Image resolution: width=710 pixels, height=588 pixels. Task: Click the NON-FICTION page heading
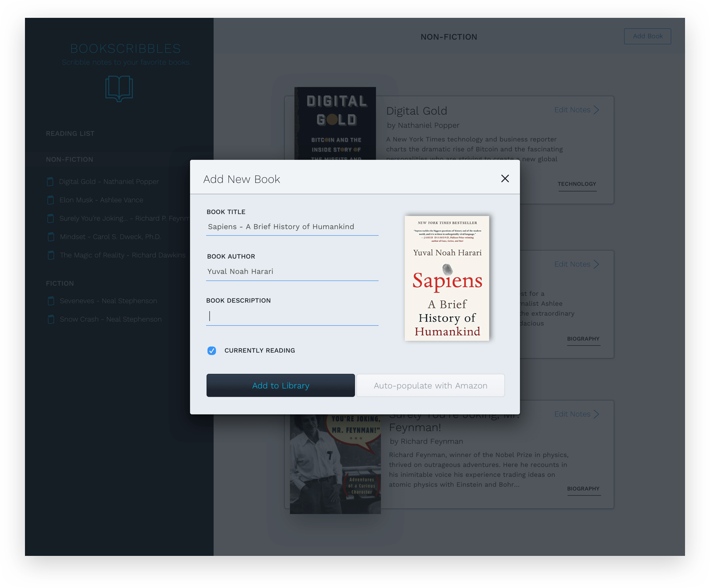pos(449,37)
